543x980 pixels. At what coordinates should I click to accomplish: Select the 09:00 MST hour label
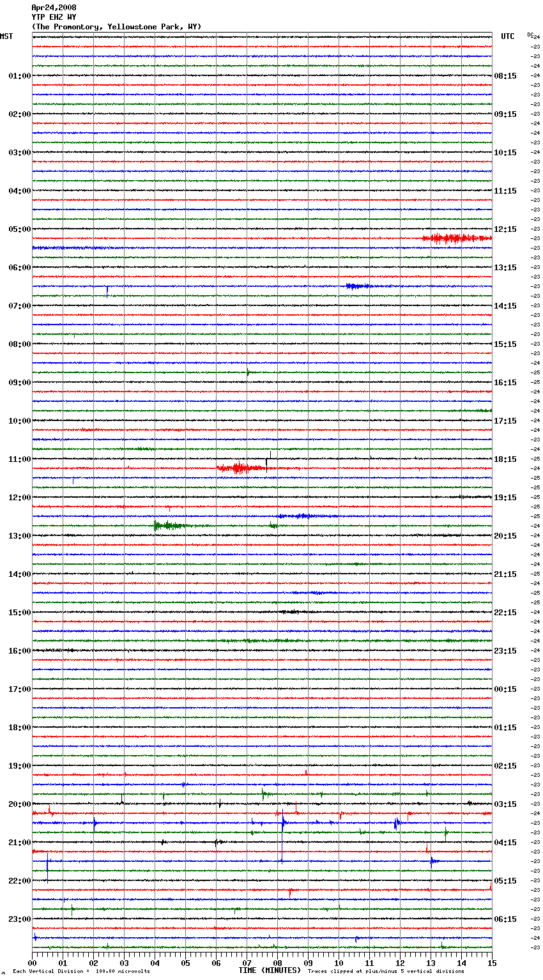tap(19, 383)
